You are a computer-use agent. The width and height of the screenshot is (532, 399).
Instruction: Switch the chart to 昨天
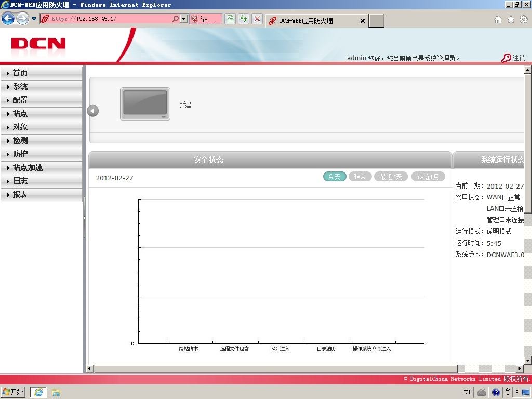point(360,177)
